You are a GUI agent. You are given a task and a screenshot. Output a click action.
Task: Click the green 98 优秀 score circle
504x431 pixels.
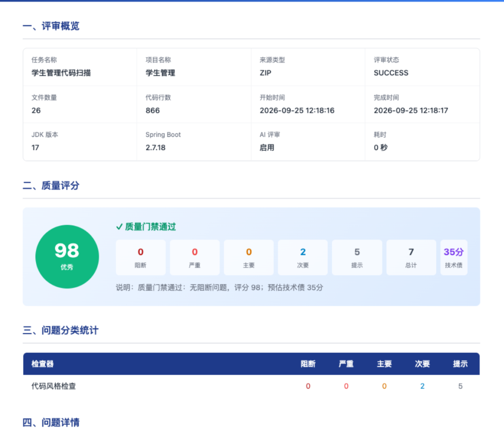click(x=67, y=257)
